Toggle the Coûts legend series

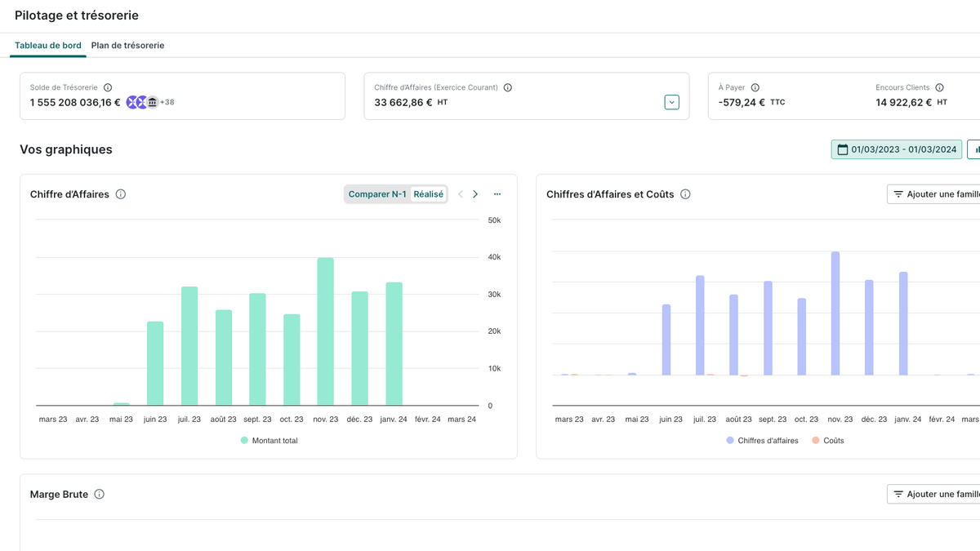click(828, 441)
